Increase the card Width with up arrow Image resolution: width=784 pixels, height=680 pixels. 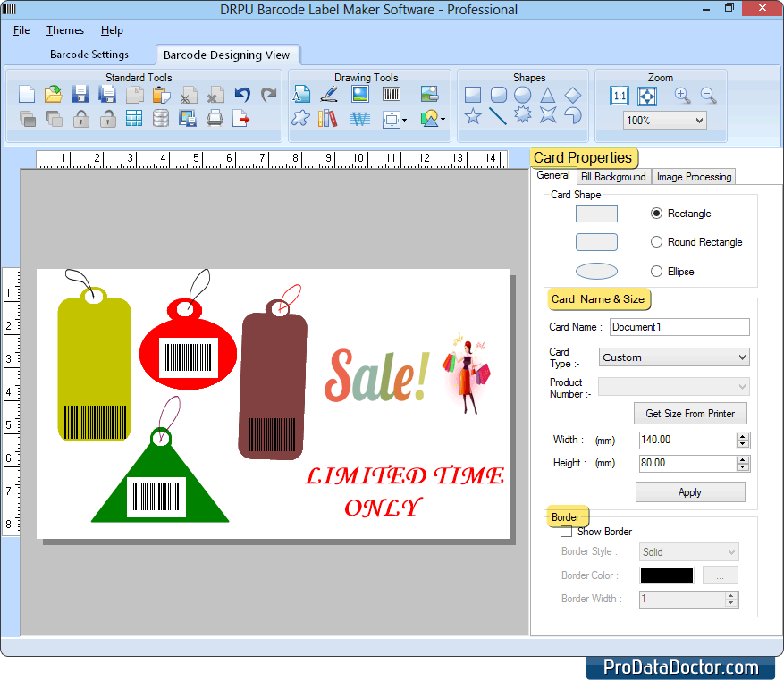tap(743, 436)
